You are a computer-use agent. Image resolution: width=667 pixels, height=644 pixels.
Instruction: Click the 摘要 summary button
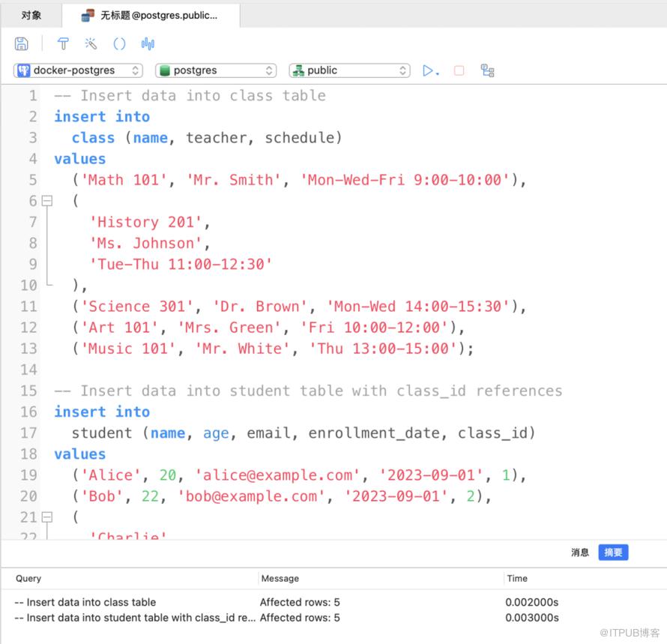[613, 553]
